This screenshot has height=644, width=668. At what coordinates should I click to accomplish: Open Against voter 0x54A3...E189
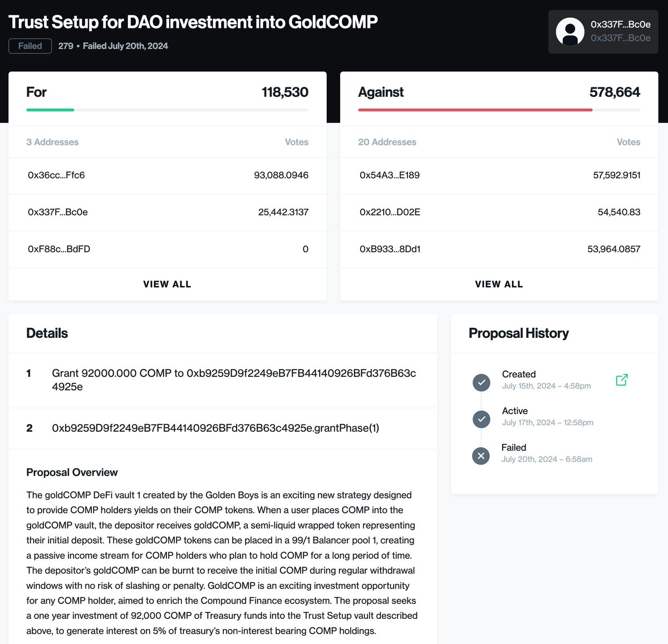(390, 175)
